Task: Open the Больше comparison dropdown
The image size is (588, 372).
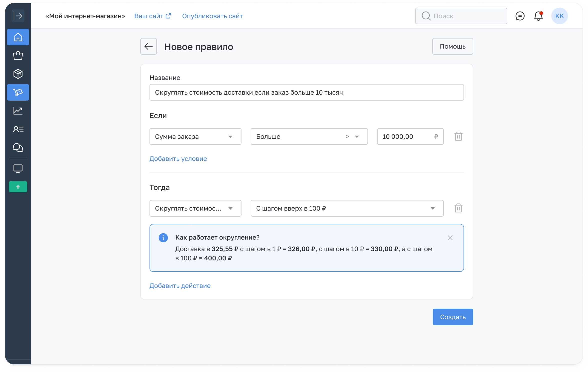Action: pyautogui.click(x=309, y=137)
